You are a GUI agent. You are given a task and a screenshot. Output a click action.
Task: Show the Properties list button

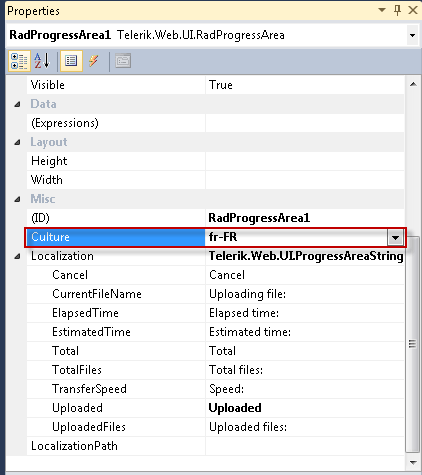71,61
